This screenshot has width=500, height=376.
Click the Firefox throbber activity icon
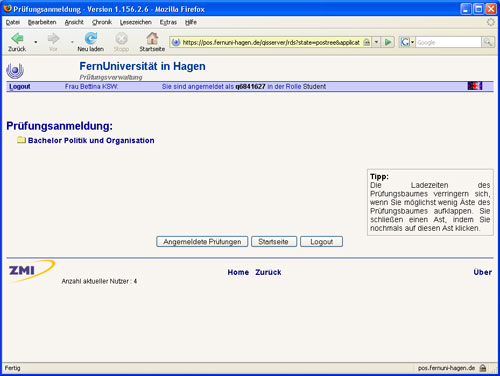click(x=491, y=22)
